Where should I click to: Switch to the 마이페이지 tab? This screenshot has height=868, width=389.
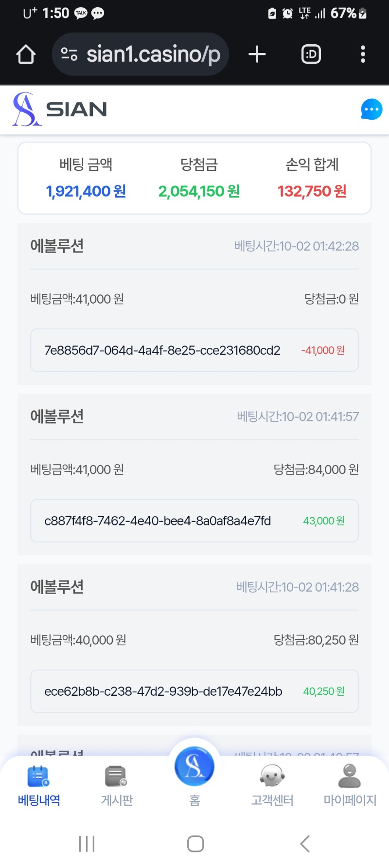pyautogui.click(x=350, y=786)
